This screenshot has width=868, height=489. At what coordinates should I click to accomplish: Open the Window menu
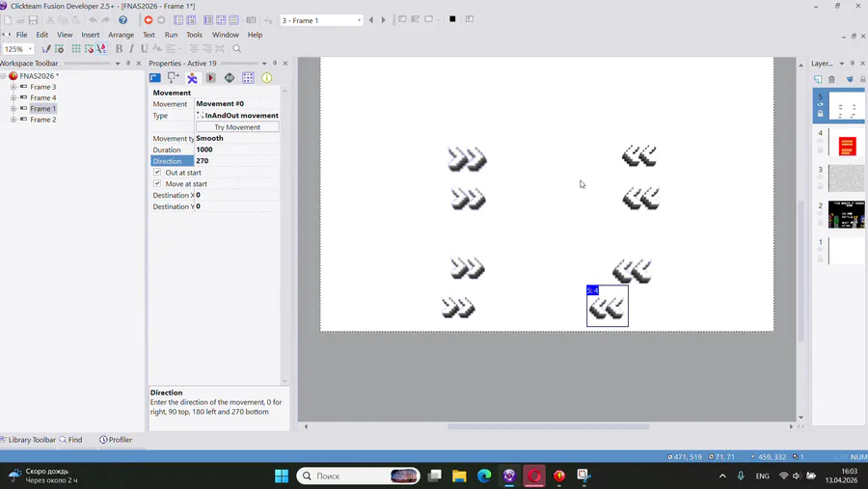tap(226, 35)
